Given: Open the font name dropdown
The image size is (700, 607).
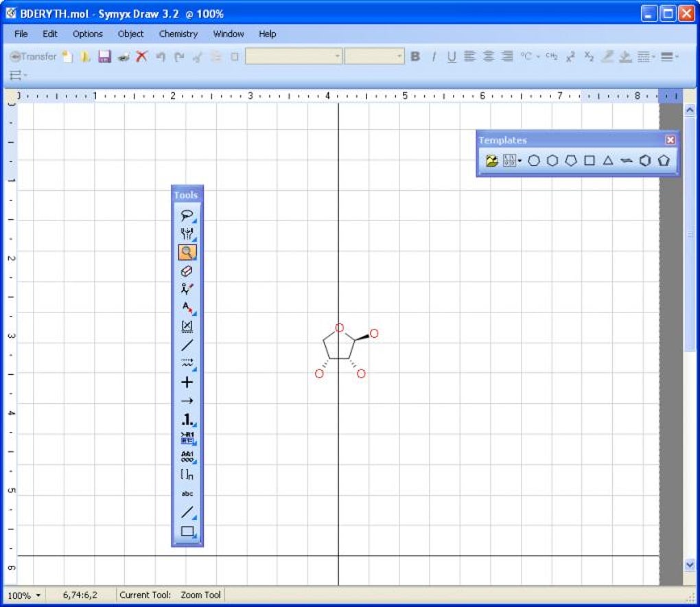Looking at the screenshot, I should pos(294,56).
